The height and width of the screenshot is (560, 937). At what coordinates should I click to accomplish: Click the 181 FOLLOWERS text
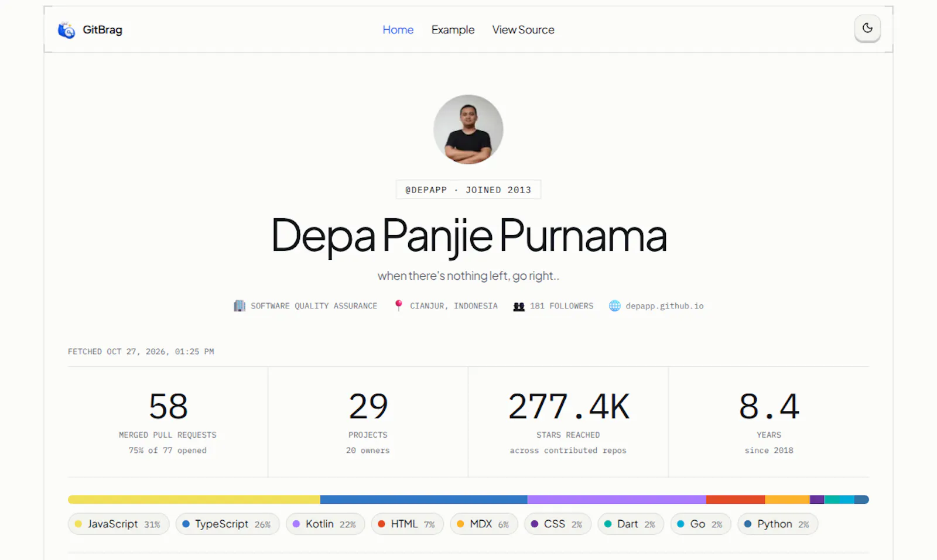coord(562,306)
